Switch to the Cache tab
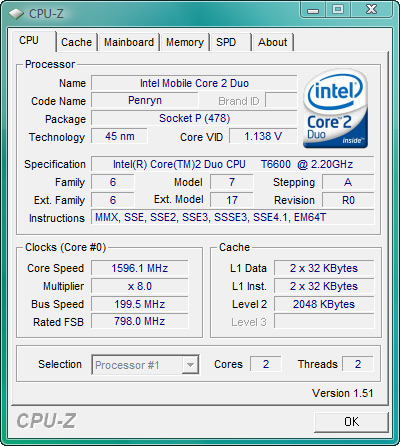Screen dimensions: 400x446 tap(76, 42)
